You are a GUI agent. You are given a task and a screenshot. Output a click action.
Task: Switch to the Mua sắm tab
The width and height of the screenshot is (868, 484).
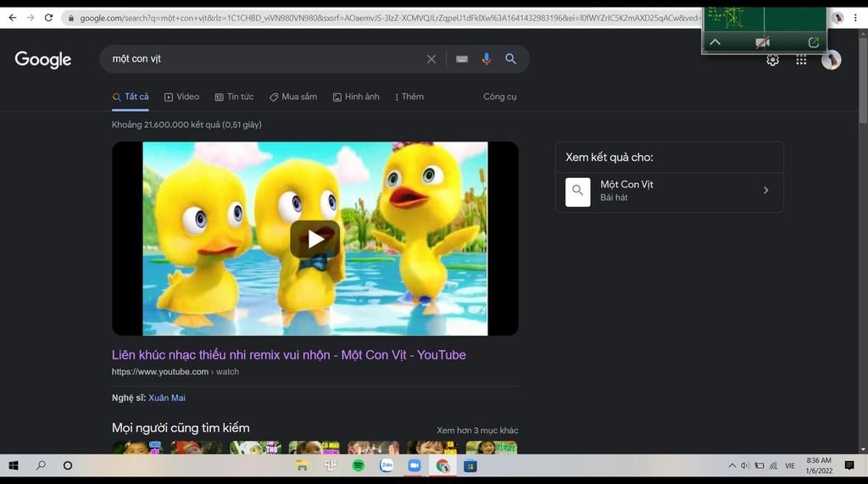pos(292,97)
